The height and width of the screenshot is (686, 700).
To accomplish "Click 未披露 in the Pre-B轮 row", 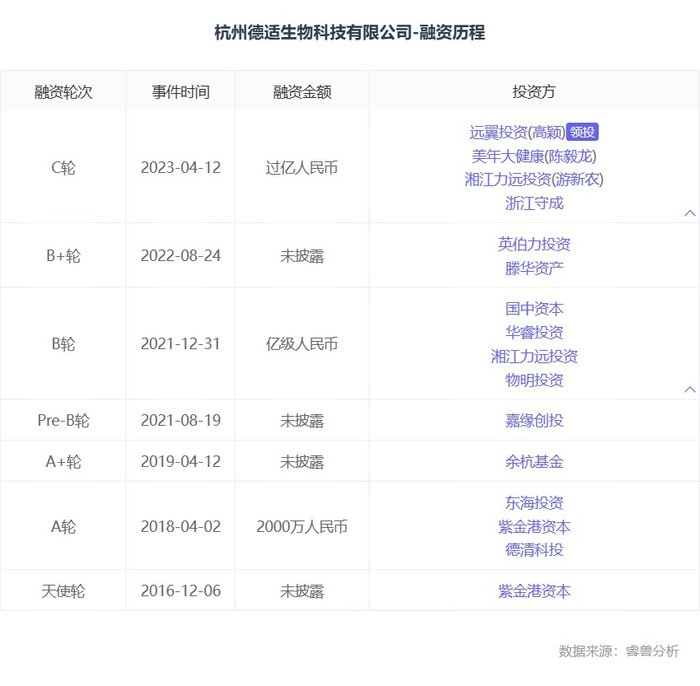I will 302,420.
